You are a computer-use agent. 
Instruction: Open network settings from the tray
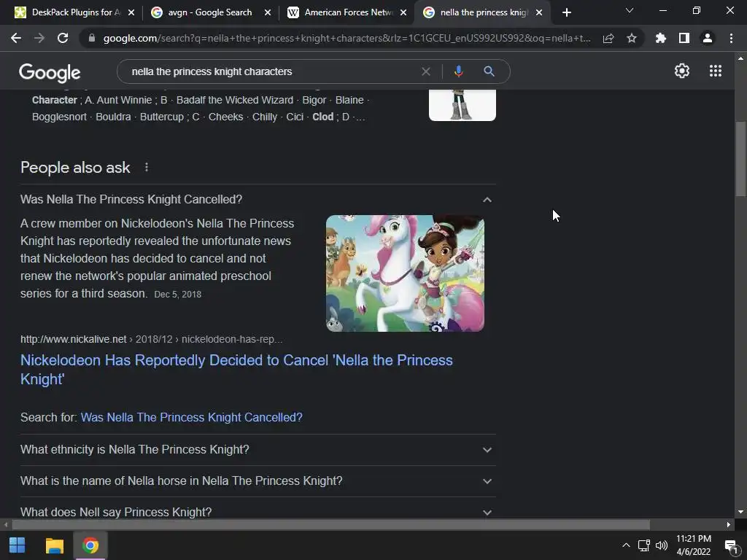pyautogui.click(x=644, y=545)
